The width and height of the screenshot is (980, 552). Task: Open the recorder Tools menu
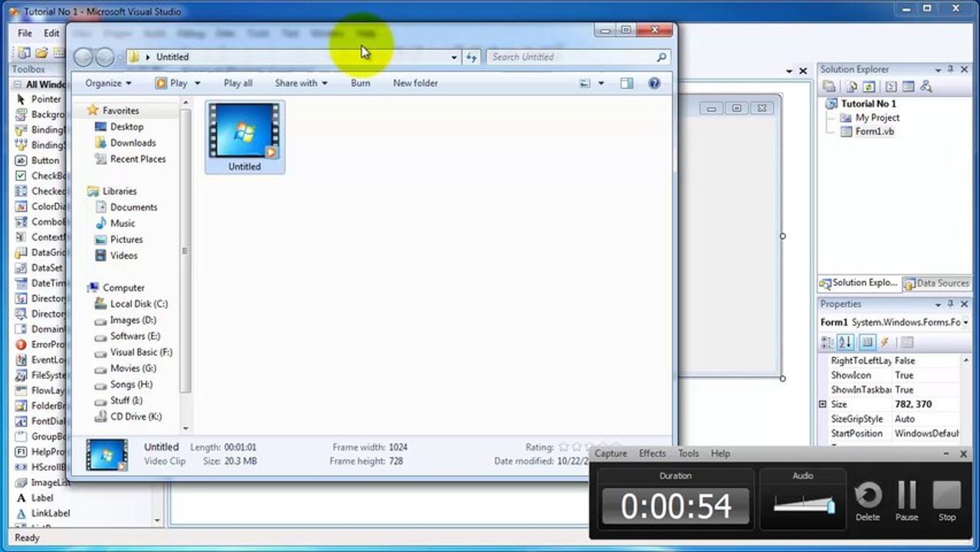click(688, 453)
